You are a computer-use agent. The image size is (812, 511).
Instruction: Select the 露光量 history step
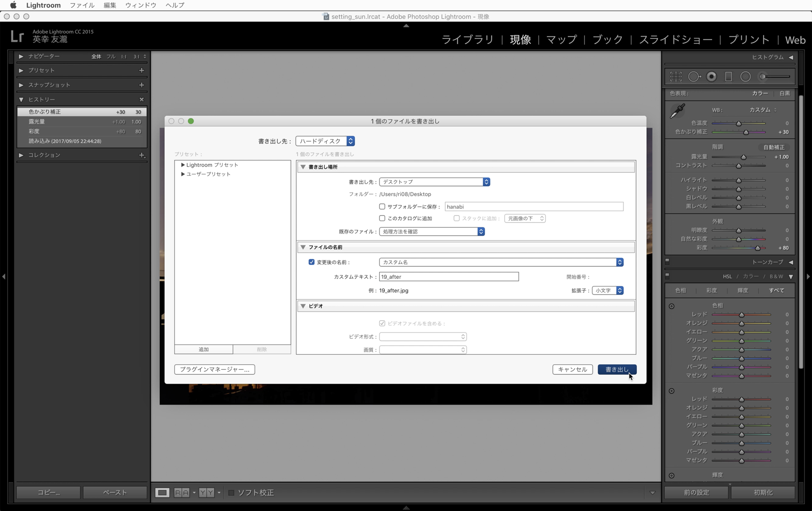[x=82, y=122]
